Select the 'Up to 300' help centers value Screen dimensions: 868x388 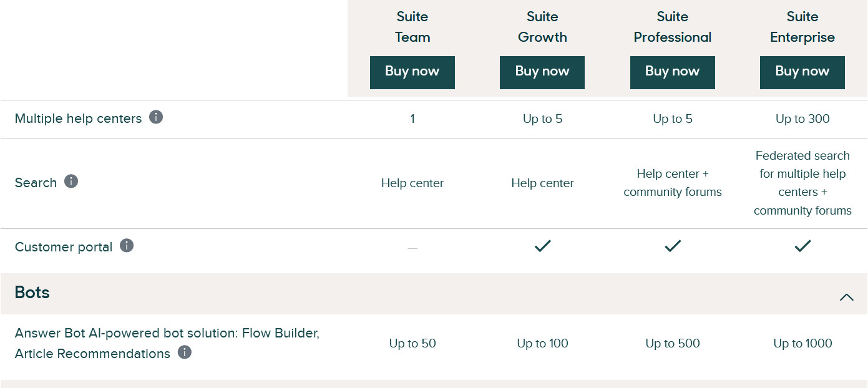(802, 119)
